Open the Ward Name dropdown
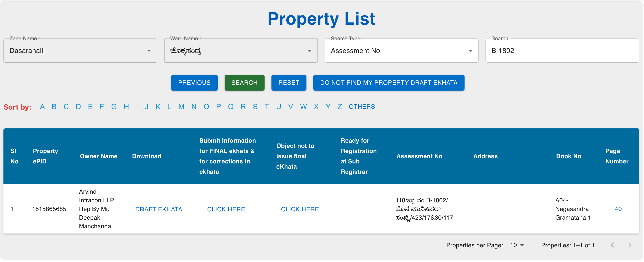The image size is (644, 262). click(x=241, y=51)
